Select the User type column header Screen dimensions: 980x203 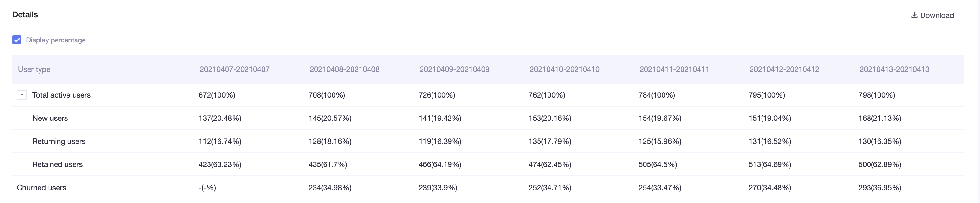click(x=34, y=69)
